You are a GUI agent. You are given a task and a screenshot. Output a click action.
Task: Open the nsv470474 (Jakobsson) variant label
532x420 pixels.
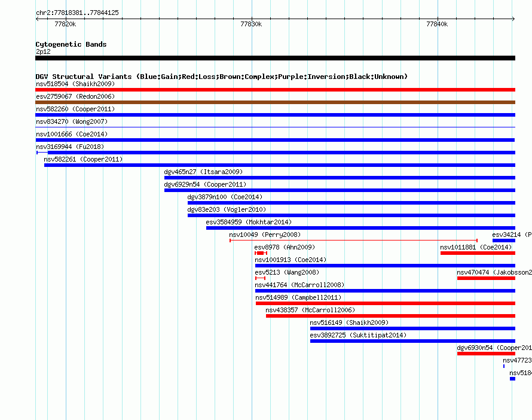pos(494,272)
